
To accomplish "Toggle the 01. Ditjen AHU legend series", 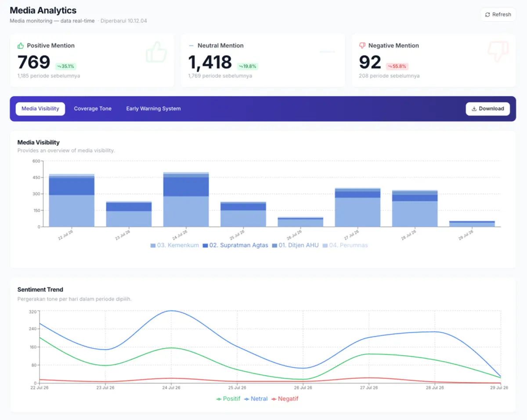I will tap(295, 245).
